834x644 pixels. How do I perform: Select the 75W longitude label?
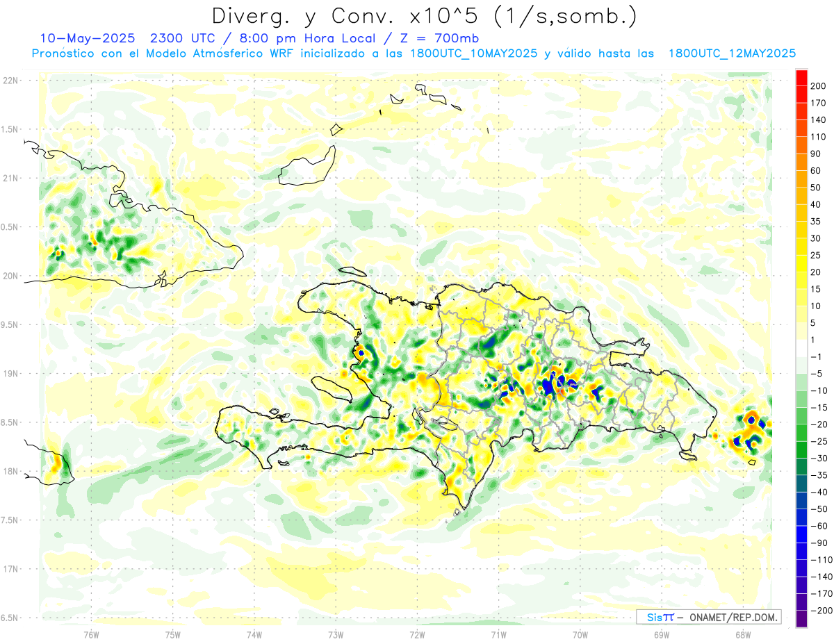pyautogui.click(x=172, y=634)
